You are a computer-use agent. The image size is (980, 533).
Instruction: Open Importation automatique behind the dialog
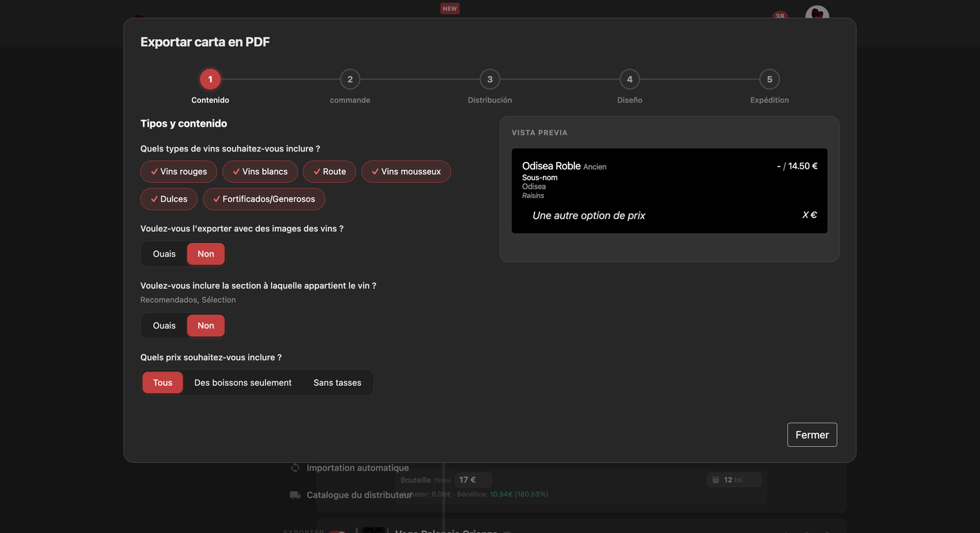pyautogui.click(x=358, y=468)
